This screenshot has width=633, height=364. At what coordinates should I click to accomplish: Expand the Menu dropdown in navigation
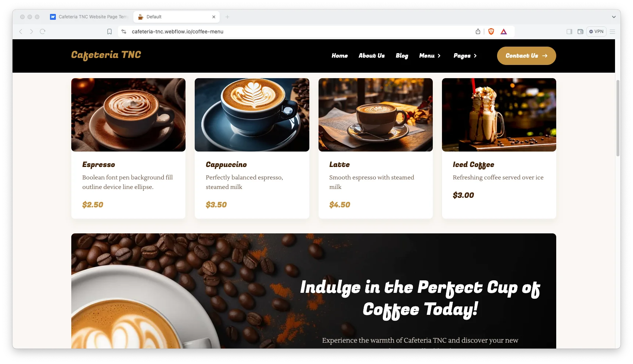click(430, 56)
